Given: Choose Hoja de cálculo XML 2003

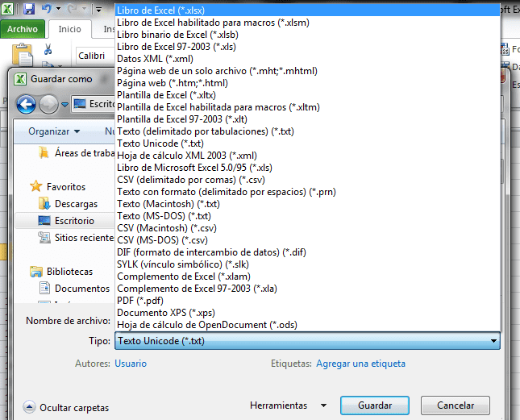Looking at the screenshot, I should (x=307, y=156).
